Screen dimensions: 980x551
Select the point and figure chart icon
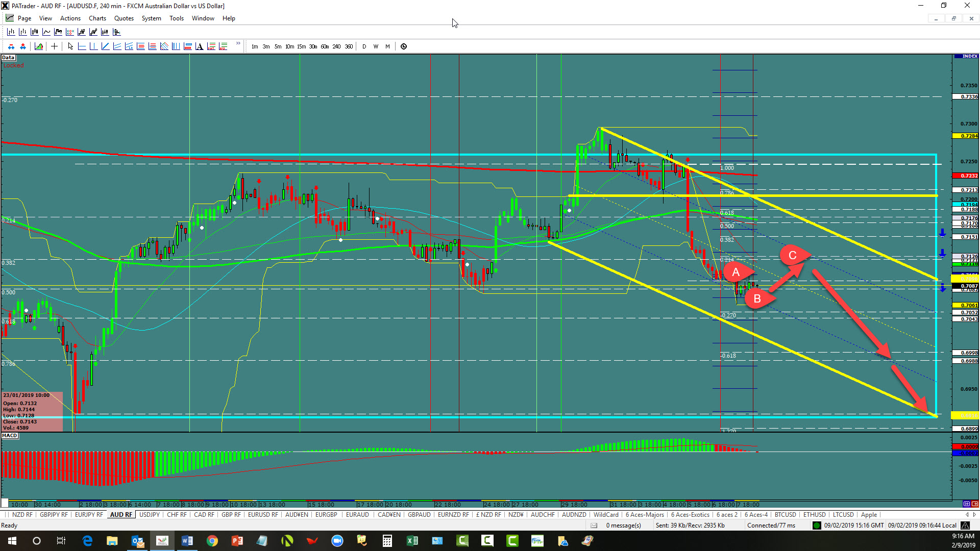pyautogui.click(x=70, y=32)
